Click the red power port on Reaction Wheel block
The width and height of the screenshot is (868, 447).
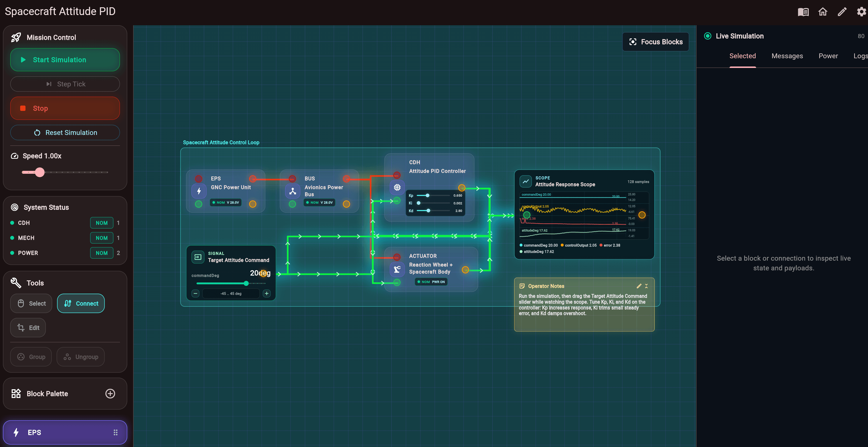tap(397, 257)
